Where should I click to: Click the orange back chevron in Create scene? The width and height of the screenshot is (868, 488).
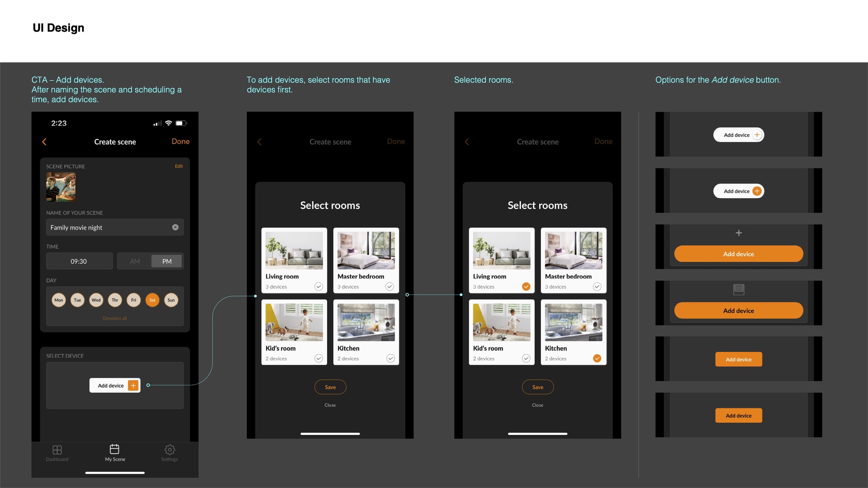pyautogui.click(x=44, y=142)
